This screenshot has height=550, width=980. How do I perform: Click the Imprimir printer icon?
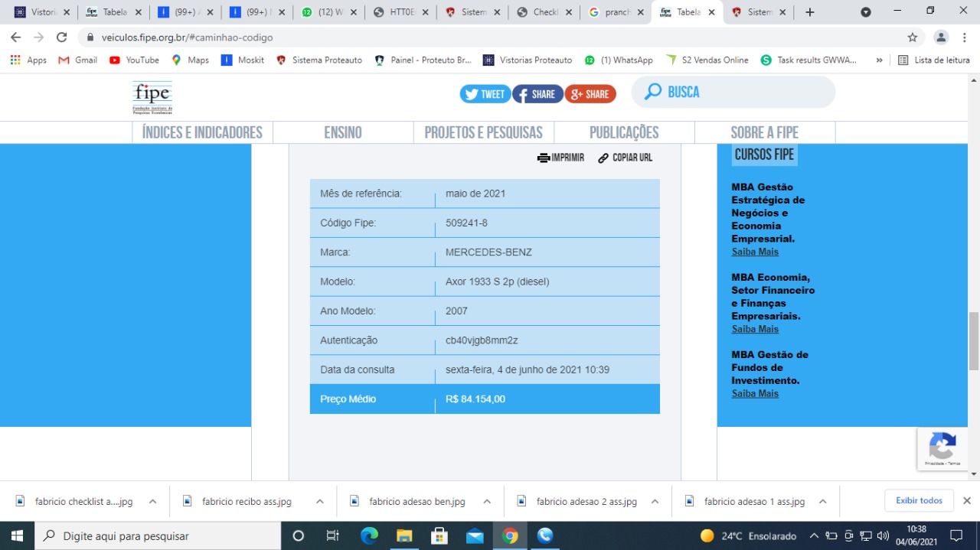pyautogui.click(x=544, y=158)
